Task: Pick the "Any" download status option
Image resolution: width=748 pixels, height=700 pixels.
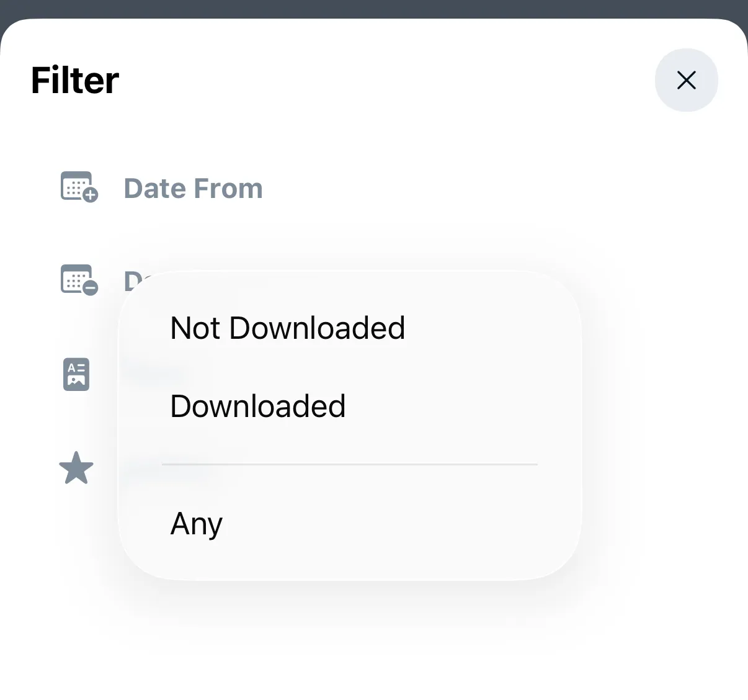Action: (196, 523)
